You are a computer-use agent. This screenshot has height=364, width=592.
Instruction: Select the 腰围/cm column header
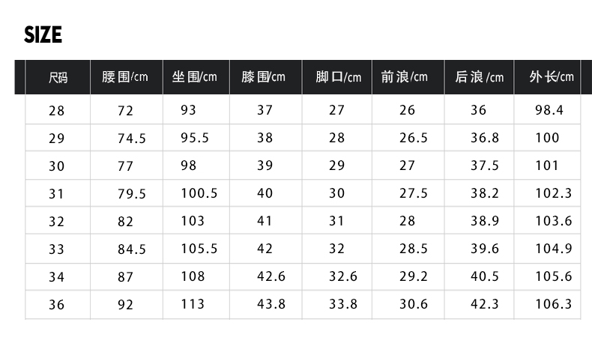(127, 77)
